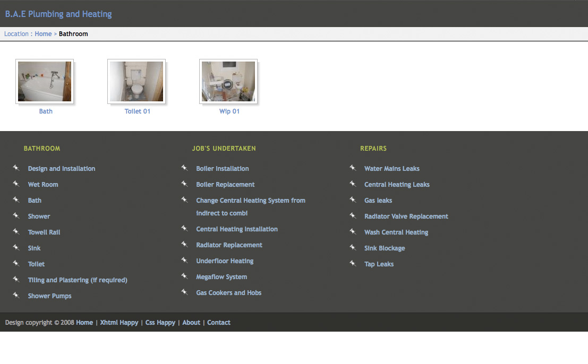Click Home in the Location breadcrumb
Image resolution: width=588 pixels, height=364 pixels.
tap(43, 34)
